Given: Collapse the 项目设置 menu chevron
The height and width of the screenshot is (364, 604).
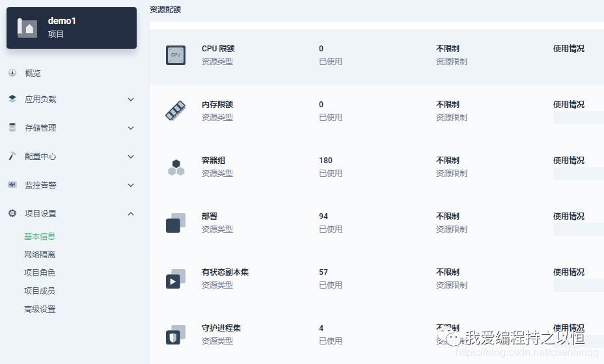Looking at the screenshot, I should click(131, 214).
